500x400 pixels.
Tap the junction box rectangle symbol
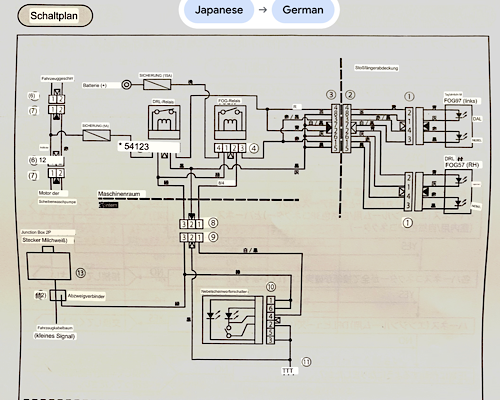click(49, 266)
